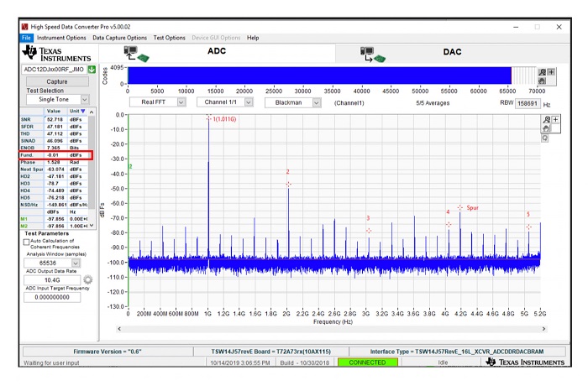Click the SFDR value 47.181
This screenshot has width=588, height=391.
55,127
